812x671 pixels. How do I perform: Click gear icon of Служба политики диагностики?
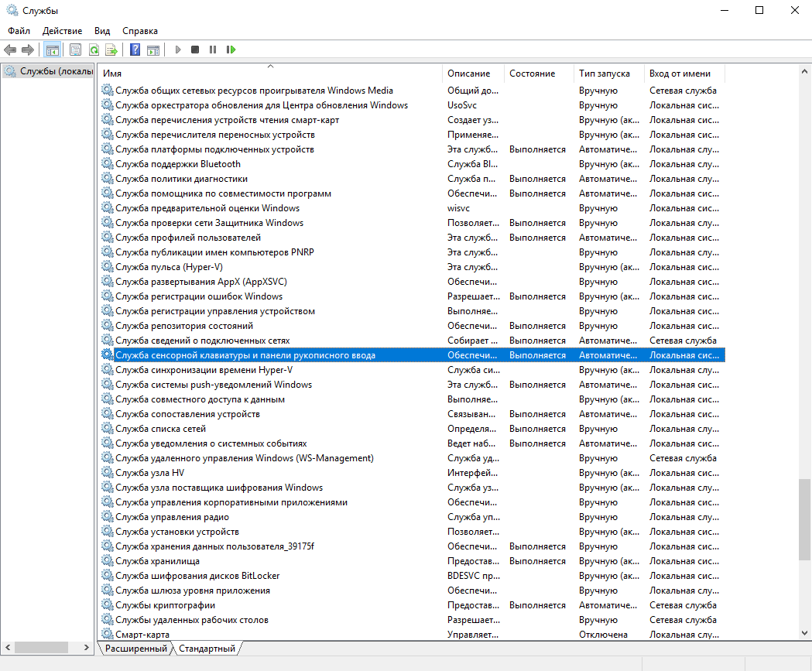coord(107,178)
